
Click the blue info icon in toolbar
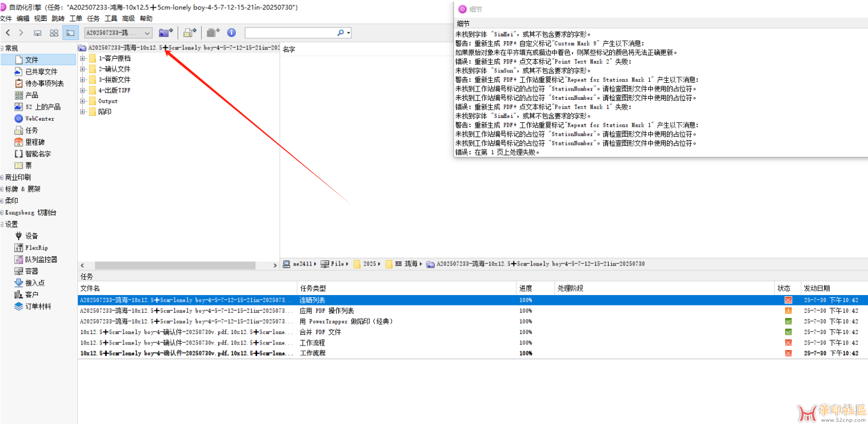[x=231, y=33]
